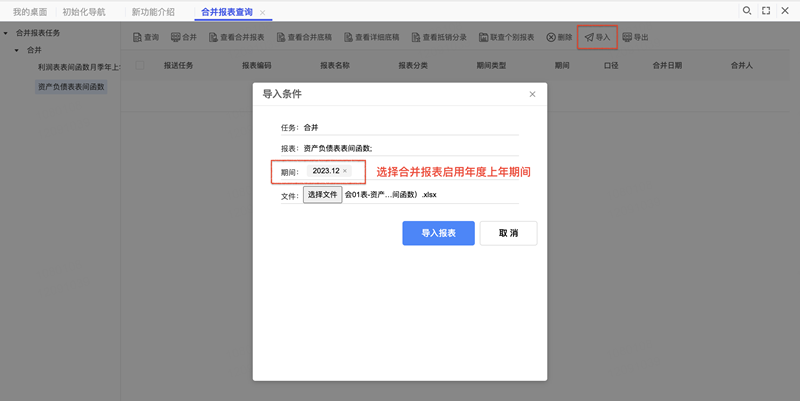This screenshot has height=401, width=800.
Task: Click the 导入报表 button
Action: [x=438, y=233]
